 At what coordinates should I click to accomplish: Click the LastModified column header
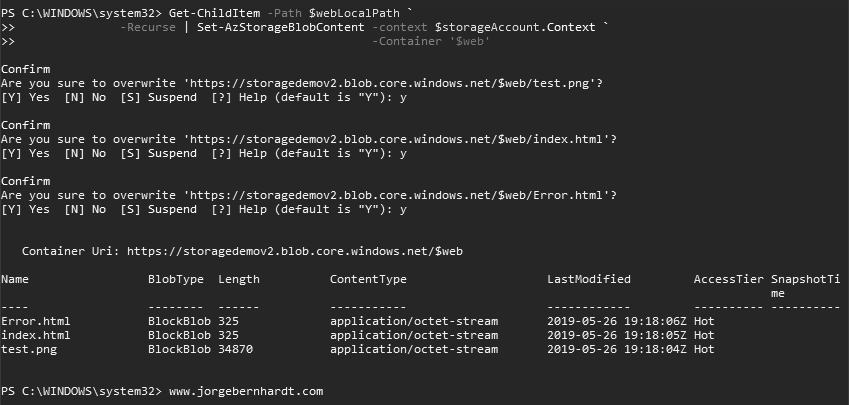click(x=589, y=278)
